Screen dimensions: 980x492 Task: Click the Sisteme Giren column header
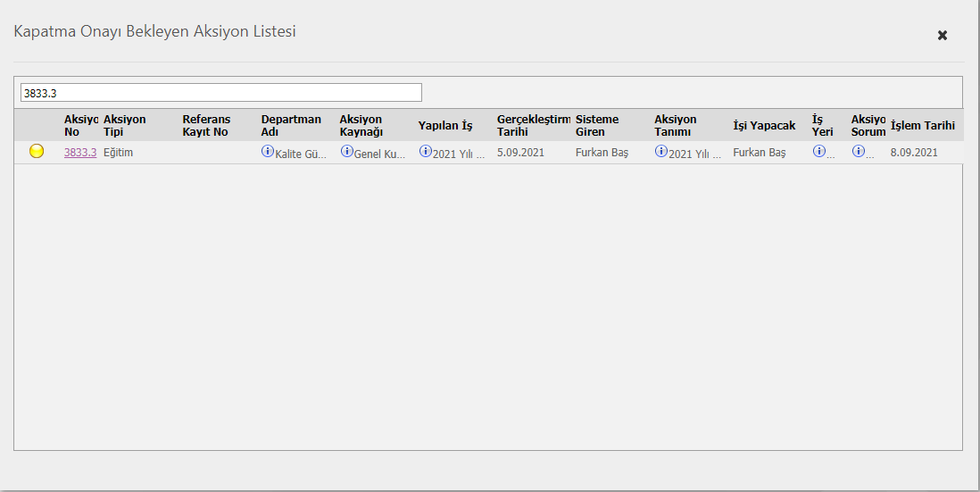pyautogui.click(x=597, y=125)
